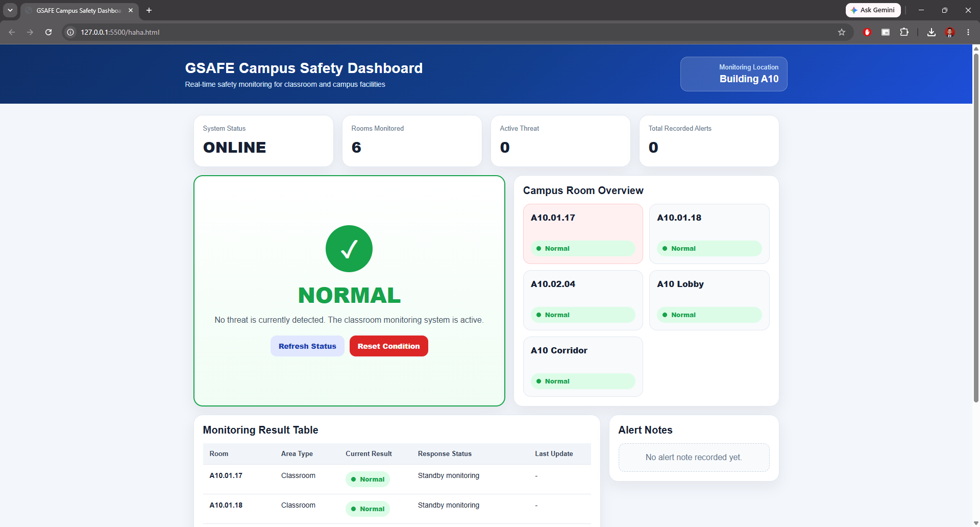
Task: Click the Active Threat card
Action: 560,141
